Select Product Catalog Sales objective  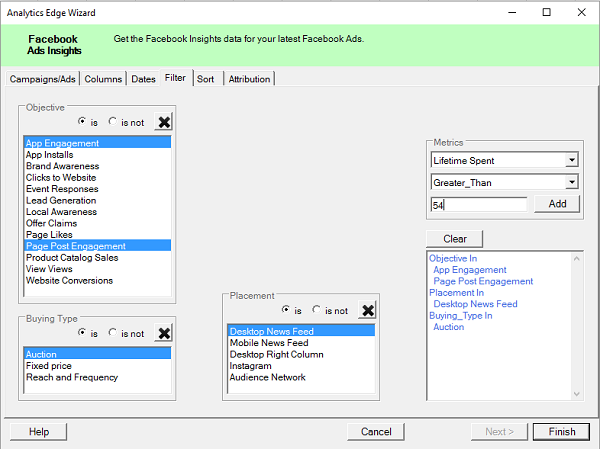tap(98, 258)
